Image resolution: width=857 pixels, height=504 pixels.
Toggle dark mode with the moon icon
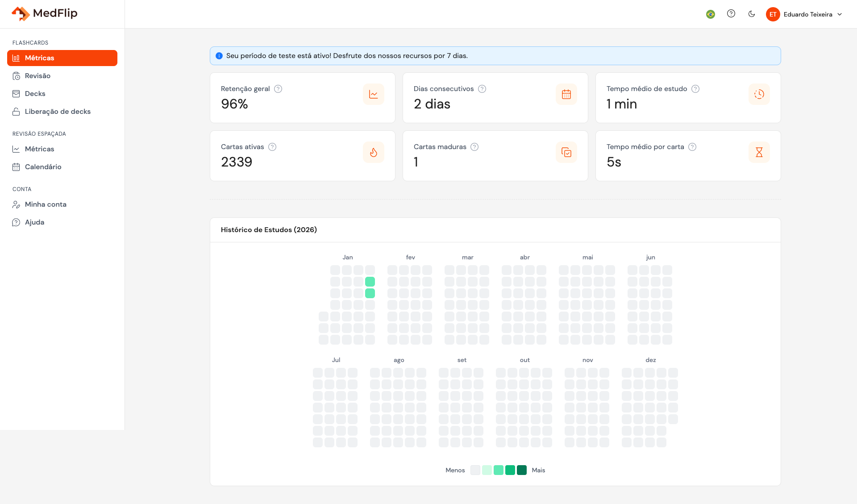752,14
